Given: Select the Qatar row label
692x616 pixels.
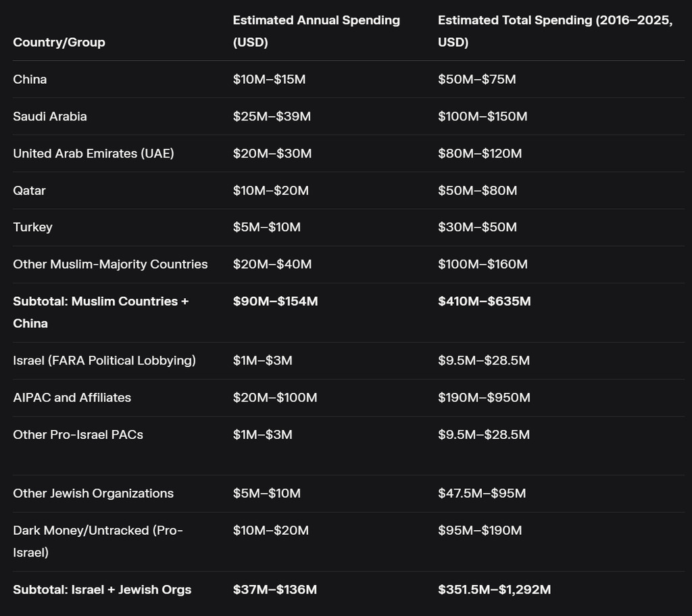Looking at the screenshot, I should [x=29, y=191].
